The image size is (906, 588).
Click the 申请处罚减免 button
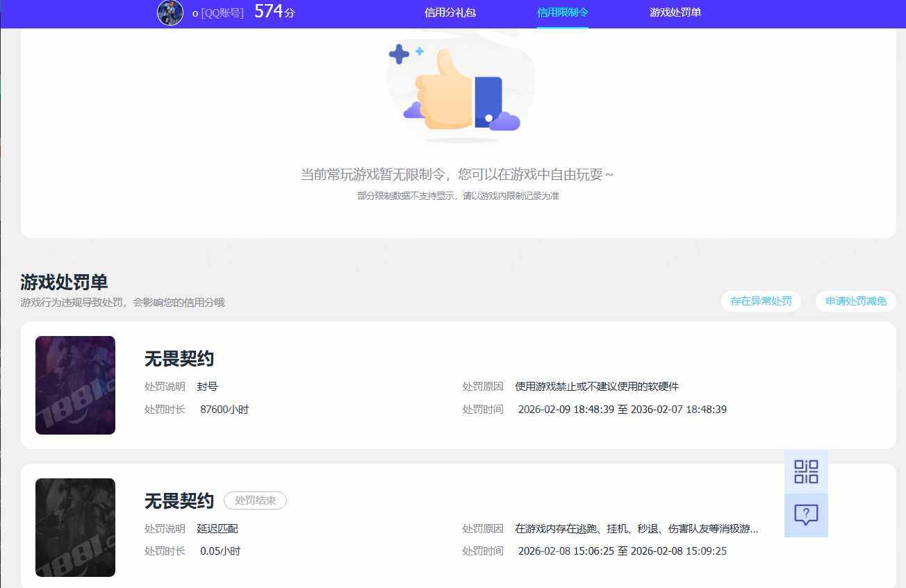[856, 301]
